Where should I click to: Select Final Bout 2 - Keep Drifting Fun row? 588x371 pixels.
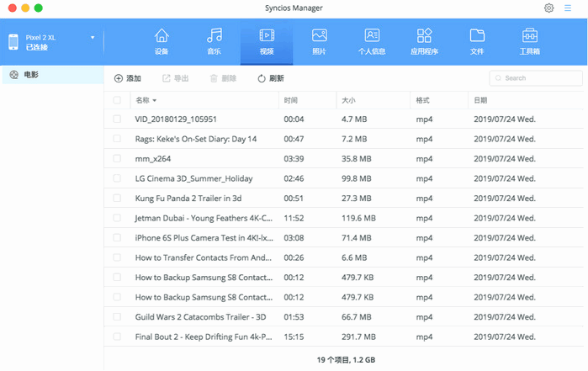click(x=343, y=337)
